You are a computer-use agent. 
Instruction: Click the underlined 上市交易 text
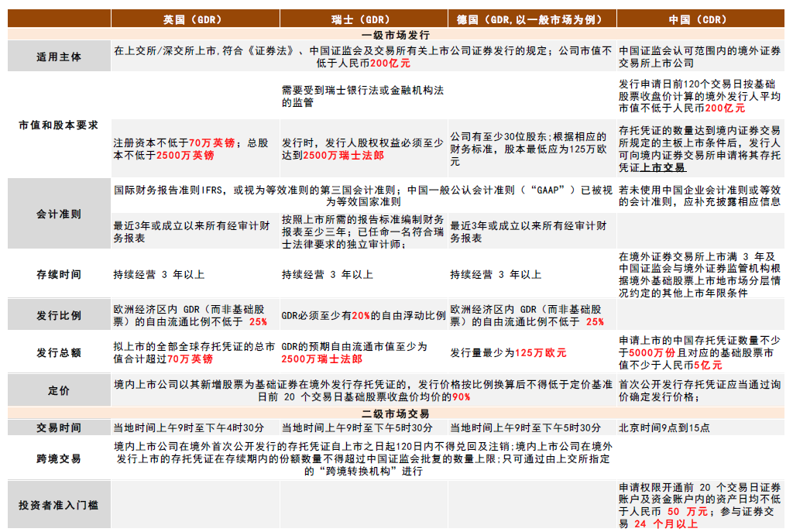(x=663, y=167)
